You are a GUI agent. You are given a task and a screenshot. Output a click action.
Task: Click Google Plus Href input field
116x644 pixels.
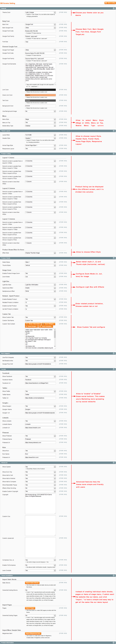[40, 364]
